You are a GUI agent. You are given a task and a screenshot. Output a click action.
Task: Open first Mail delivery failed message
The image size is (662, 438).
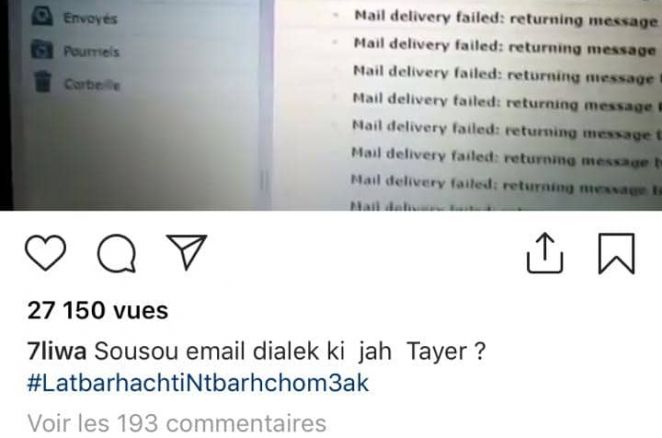click(506, 19)
